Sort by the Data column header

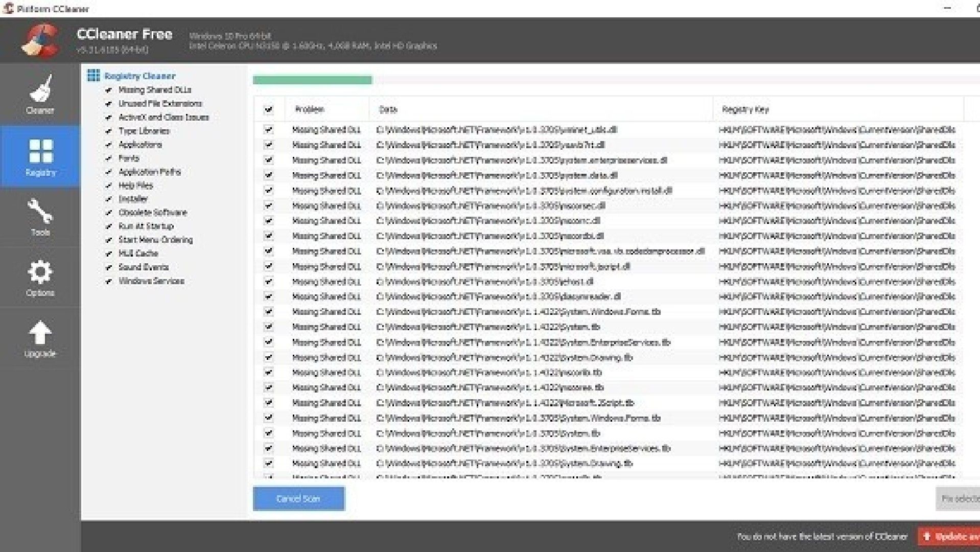pos(541,109)
